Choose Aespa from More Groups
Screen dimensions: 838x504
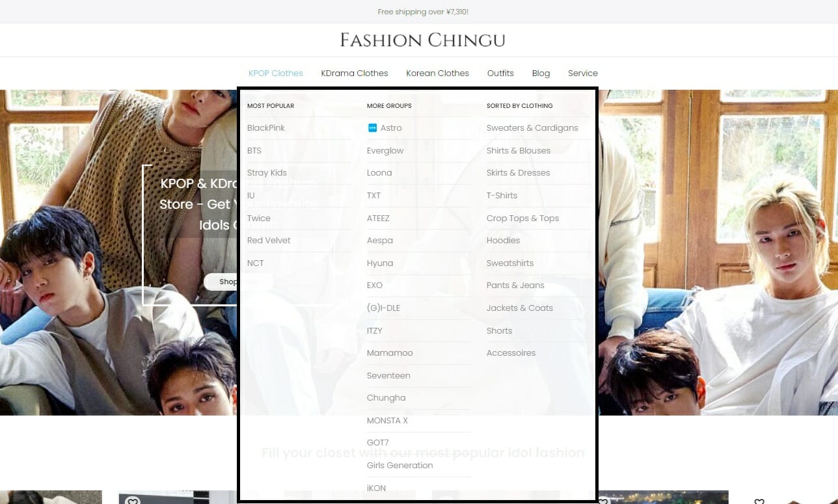(380, 241)
